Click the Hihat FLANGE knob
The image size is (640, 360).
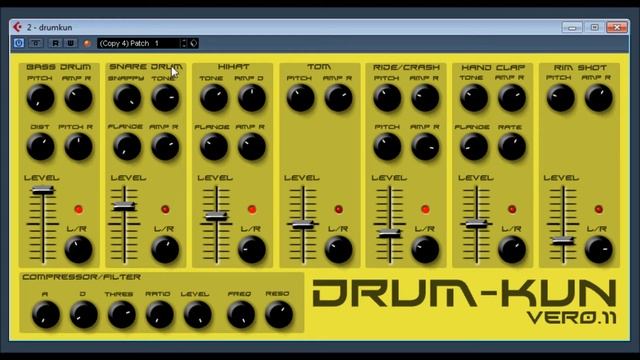pos(214,147)
